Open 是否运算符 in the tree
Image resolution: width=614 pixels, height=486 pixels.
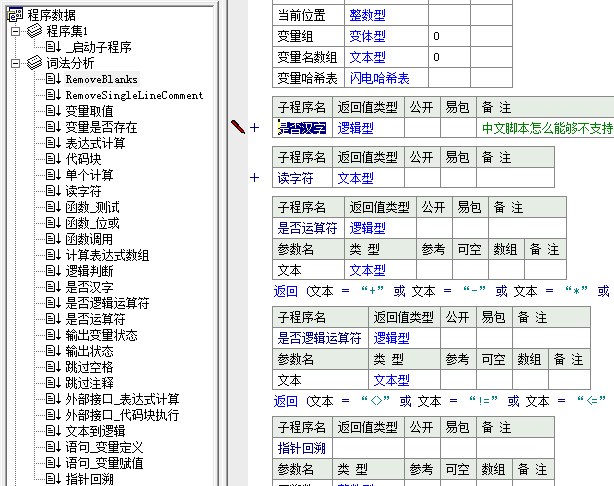point(95,319)
